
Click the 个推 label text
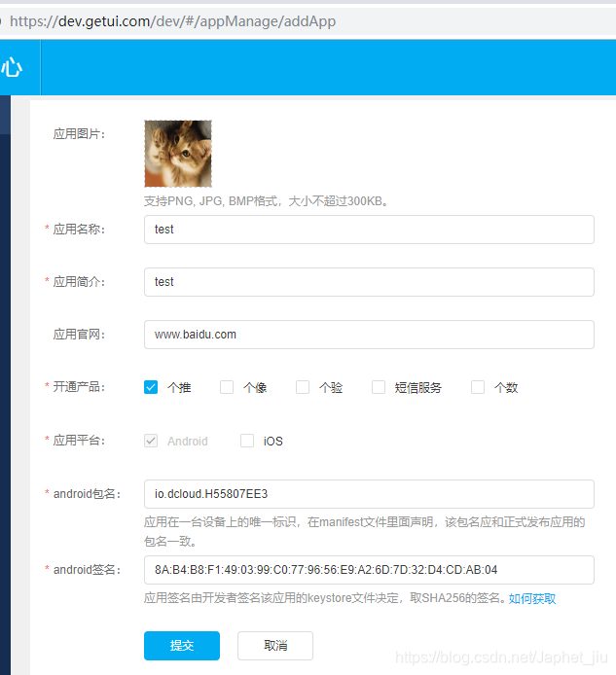click(179, 387)
